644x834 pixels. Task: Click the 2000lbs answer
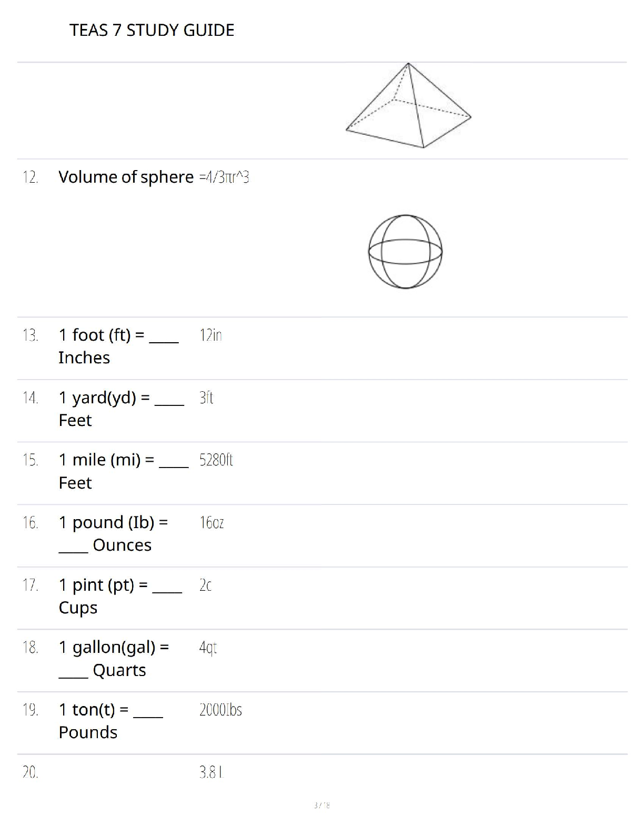click(x=220, y=710)
